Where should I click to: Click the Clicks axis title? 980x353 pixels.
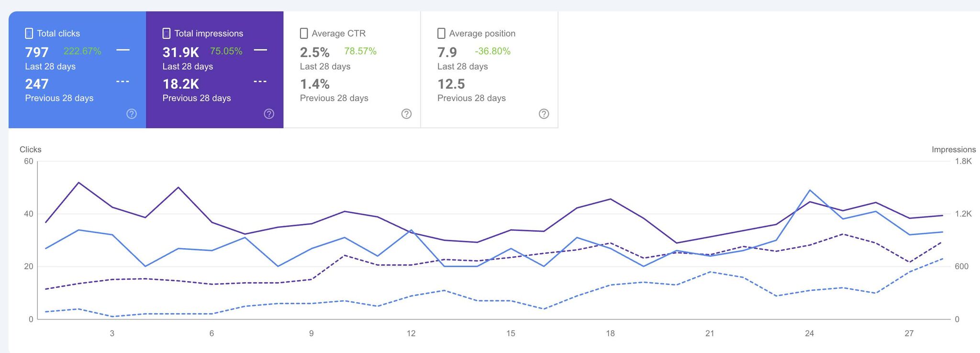31,150
